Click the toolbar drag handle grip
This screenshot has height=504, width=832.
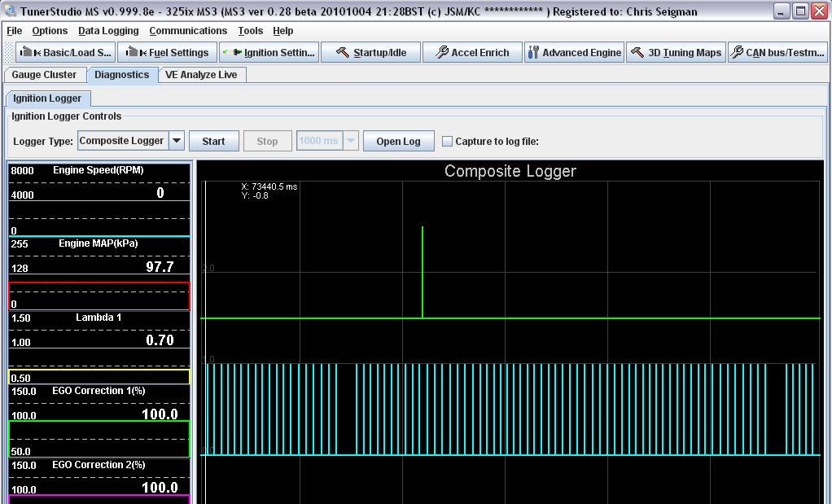point(8,53)
